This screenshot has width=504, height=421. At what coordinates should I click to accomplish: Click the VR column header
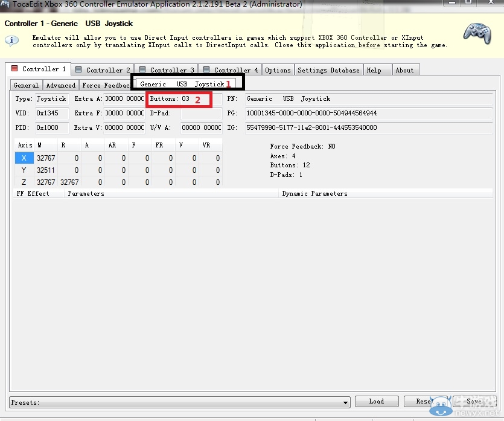(211, 146)
